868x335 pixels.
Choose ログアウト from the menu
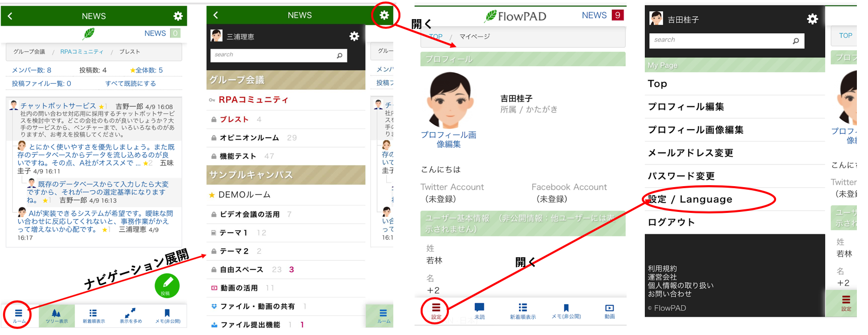coord(671,222)
